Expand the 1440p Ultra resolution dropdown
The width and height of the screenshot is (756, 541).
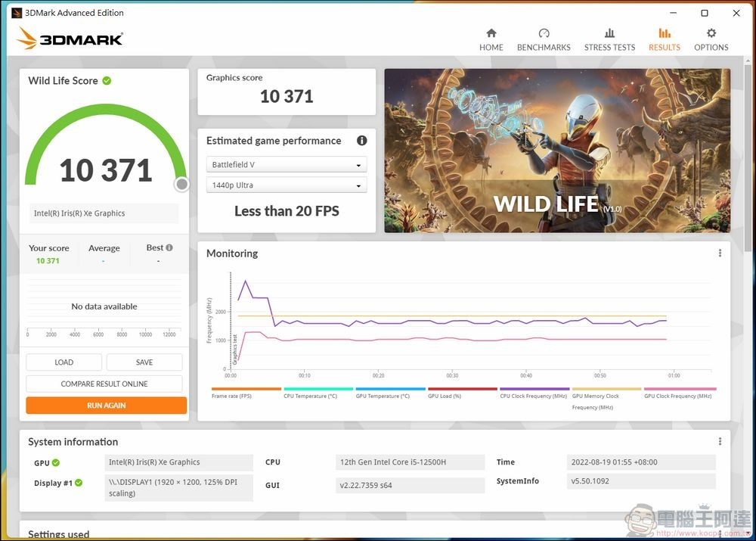(287, 185)
